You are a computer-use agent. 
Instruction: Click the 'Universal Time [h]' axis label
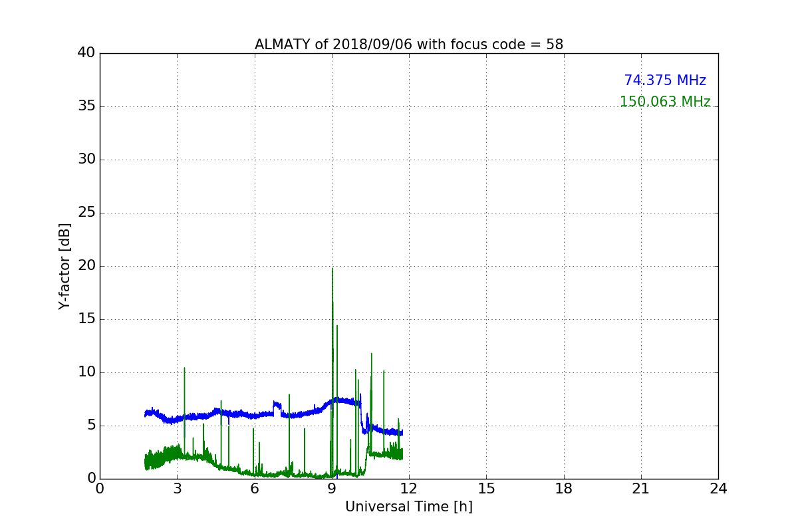point(409,507)
